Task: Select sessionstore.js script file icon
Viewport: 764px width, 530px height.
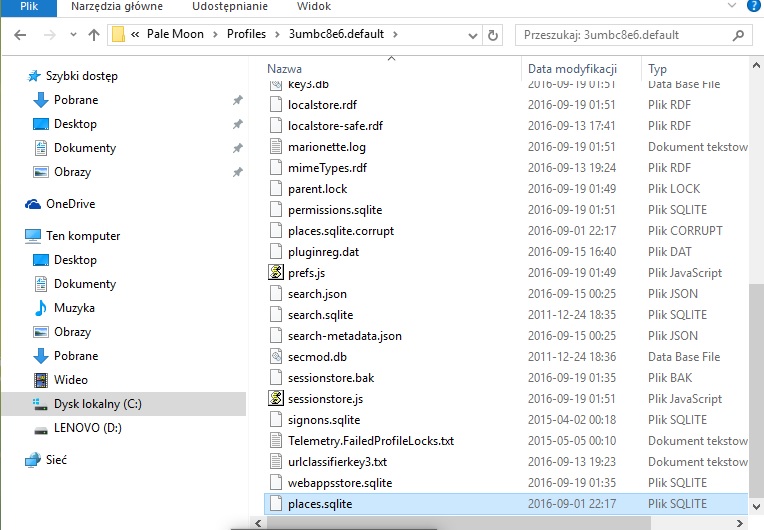Action: [276, 398]
